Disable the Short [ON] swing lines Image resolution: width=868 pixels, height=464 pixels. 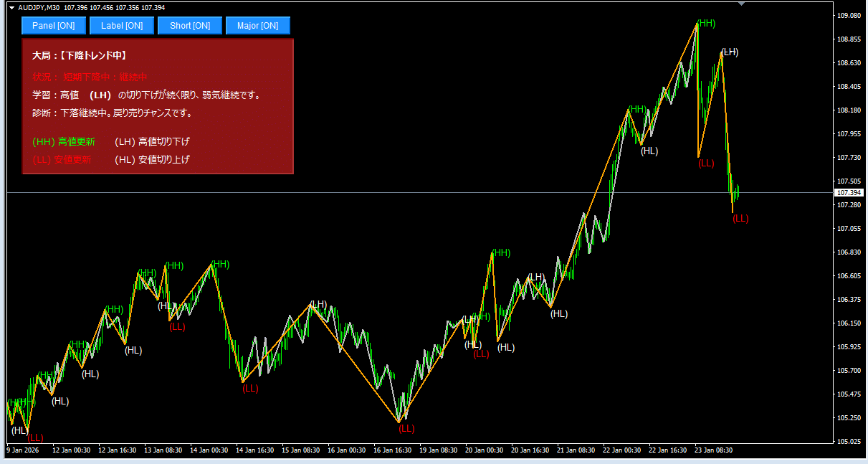coord(189,26)
